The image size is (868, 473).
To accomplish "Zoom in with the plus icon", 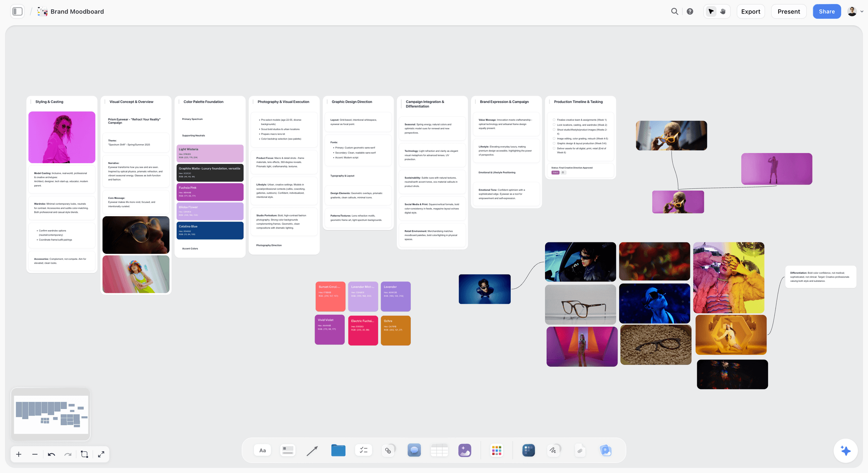I will [x=19, y=454].
